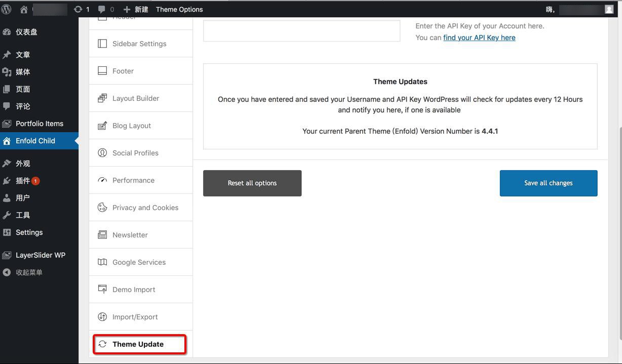Open LayerSlider WP menu
The image size is (622, 364).
click(x=39, y=255)
